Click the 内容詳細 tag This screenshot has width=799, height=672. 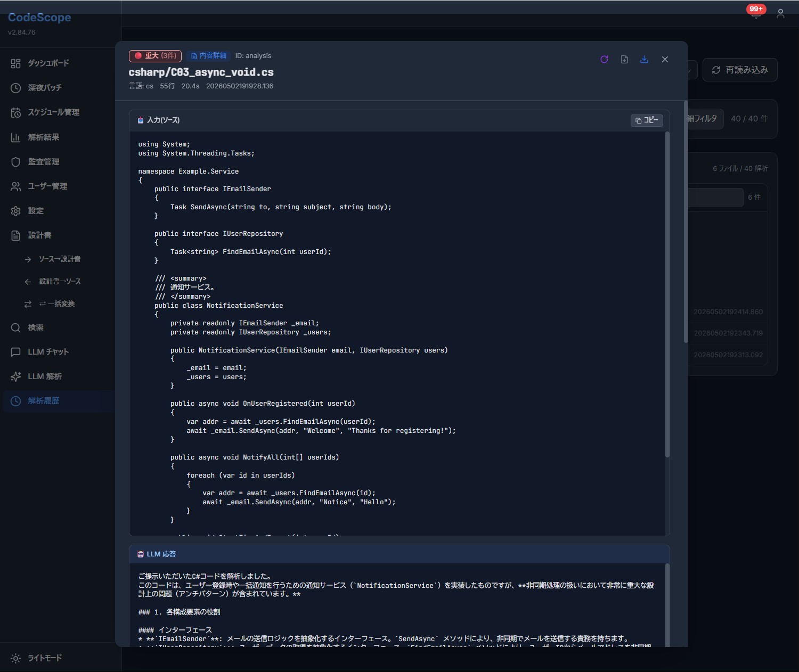[208, 56]
